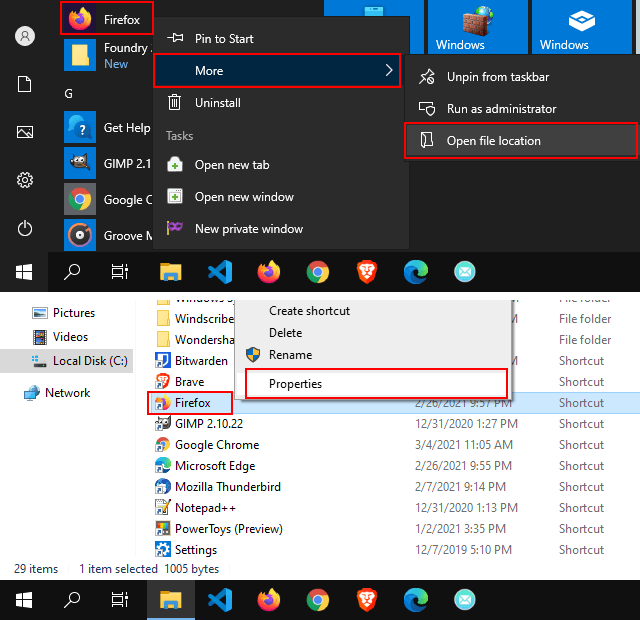
Task: Open File Explorer in taskbar beneath Start menu
Action: click(x=171, y=272)
